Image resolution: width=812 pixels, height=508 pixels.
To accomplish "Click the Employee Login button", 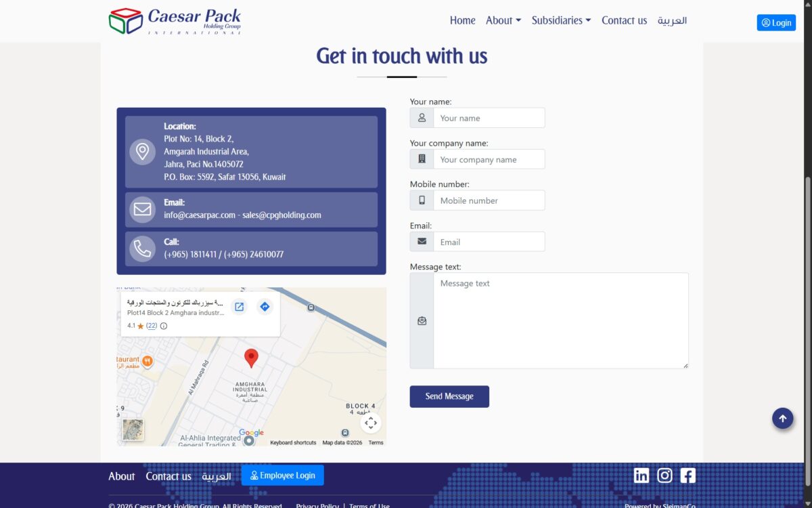I will [283, 475].
